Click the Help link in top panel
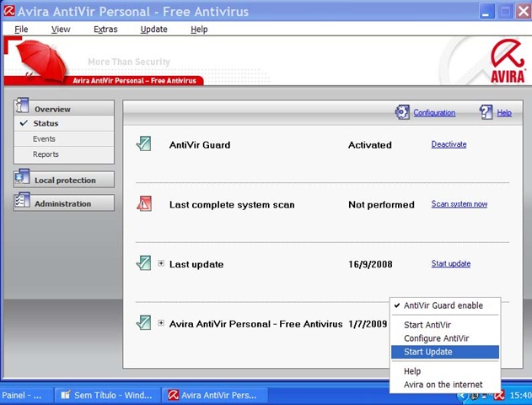 (504, 113)
